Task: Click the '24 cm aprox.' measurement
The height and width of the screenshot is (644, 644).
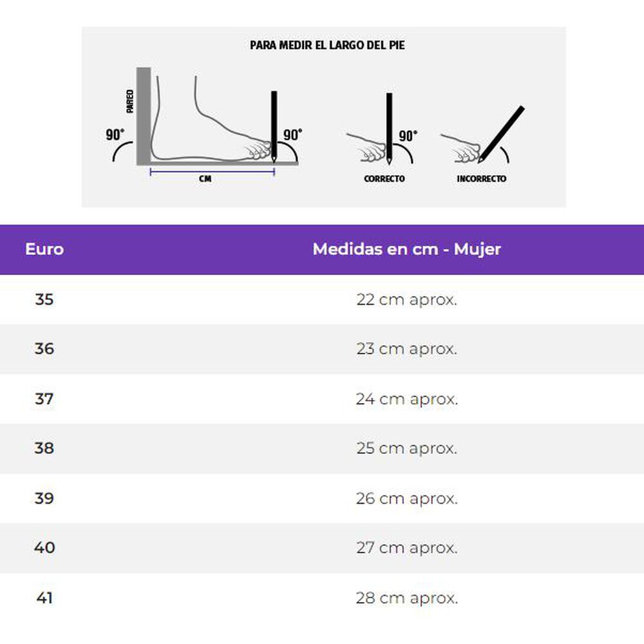Action: tap(406, 399)
